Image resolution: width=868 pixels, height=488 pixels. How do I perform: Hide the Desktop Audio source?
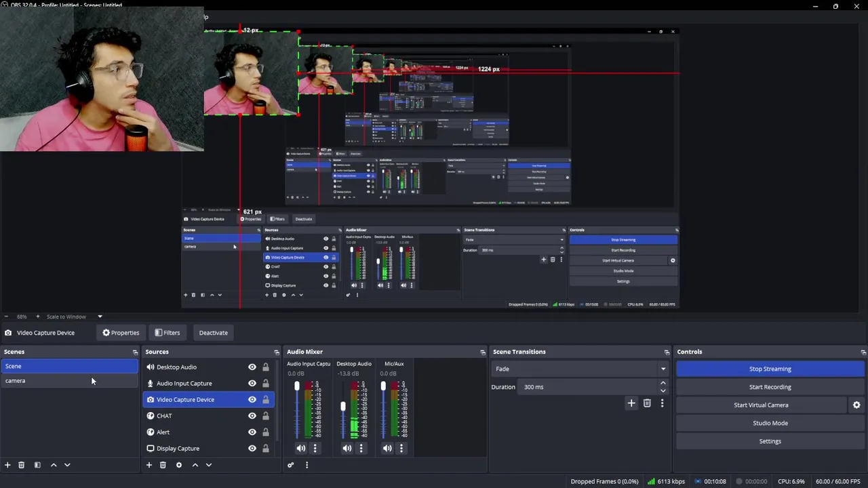[x=252, y=367]
